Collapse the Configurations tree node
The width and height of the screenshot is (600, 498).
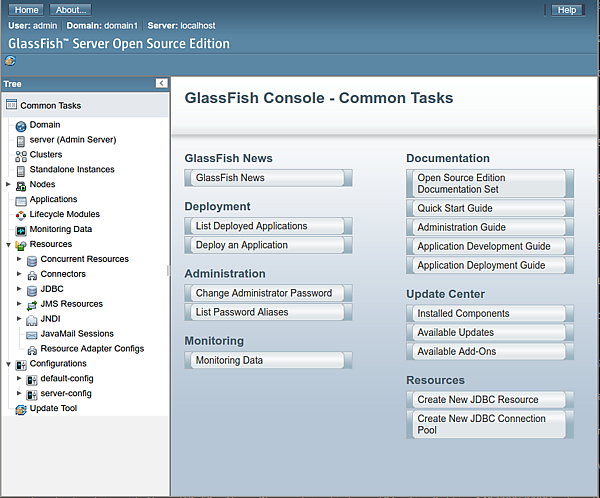[x=8, y=364]
